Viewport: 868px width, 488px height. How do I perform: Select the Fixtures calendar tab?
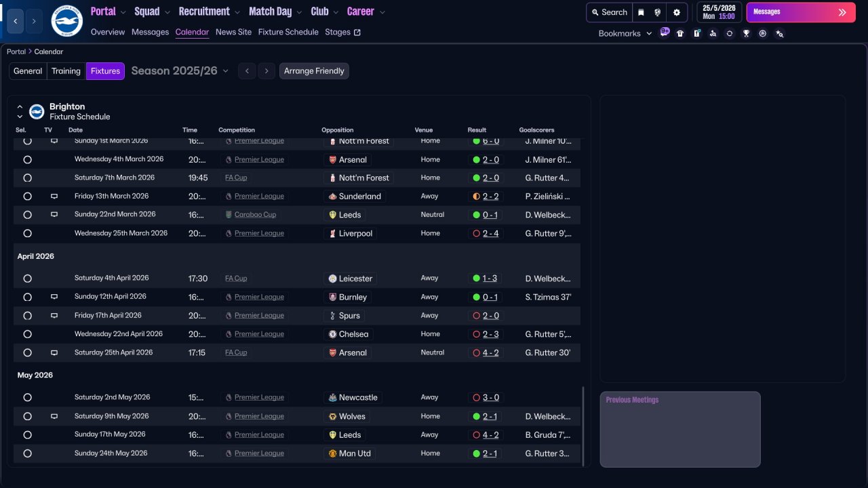tap(105, 71)
